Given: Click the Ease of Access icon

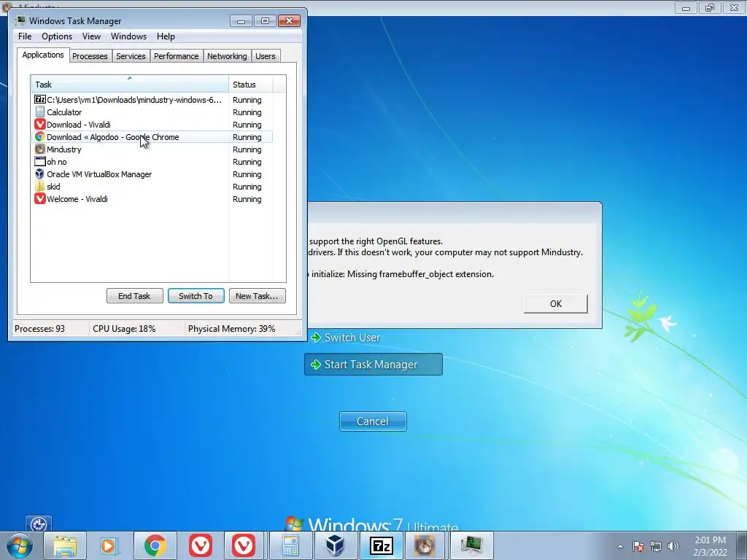Looking at the screenshot, I should 39,524.
